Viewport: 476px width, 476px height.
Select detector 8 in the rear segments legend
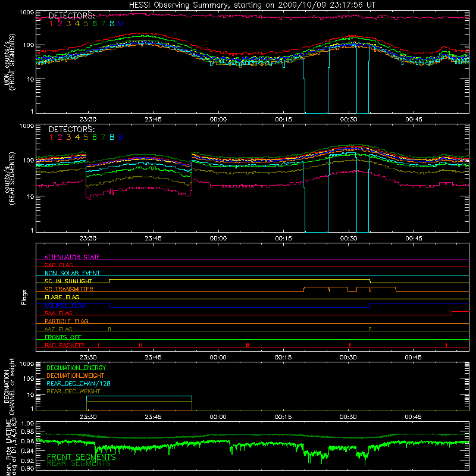click(112, 137)
